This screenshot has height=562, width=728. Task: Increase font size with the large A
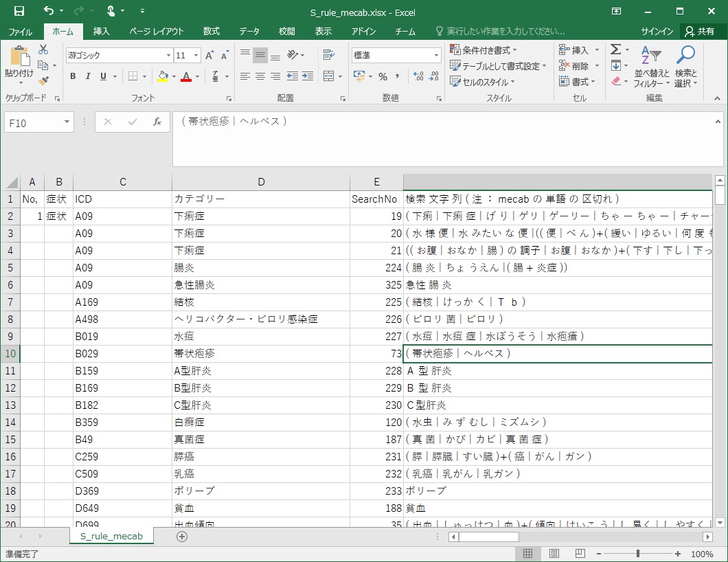point(210,55)
